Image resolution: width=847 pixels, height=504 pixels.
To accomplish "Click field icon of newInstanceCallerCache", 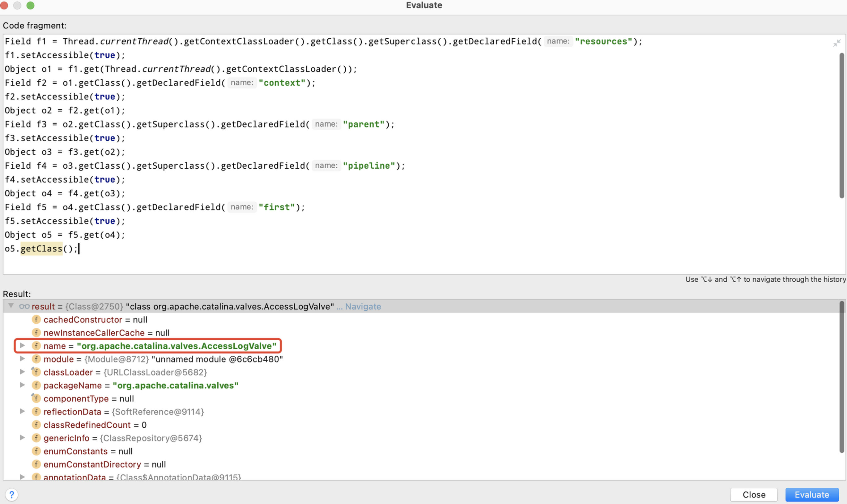I will [36, 333].
